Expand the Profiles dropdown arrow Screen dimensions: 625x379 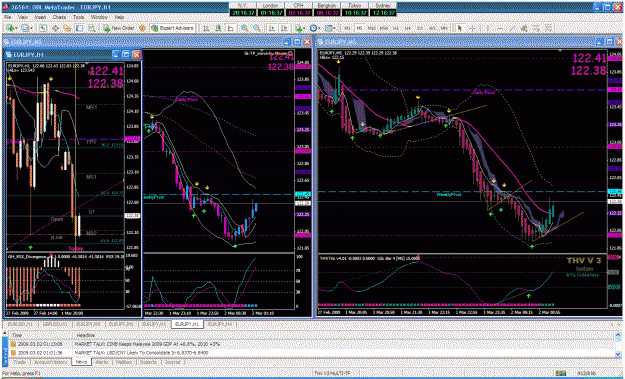click(x=31, y=28)
